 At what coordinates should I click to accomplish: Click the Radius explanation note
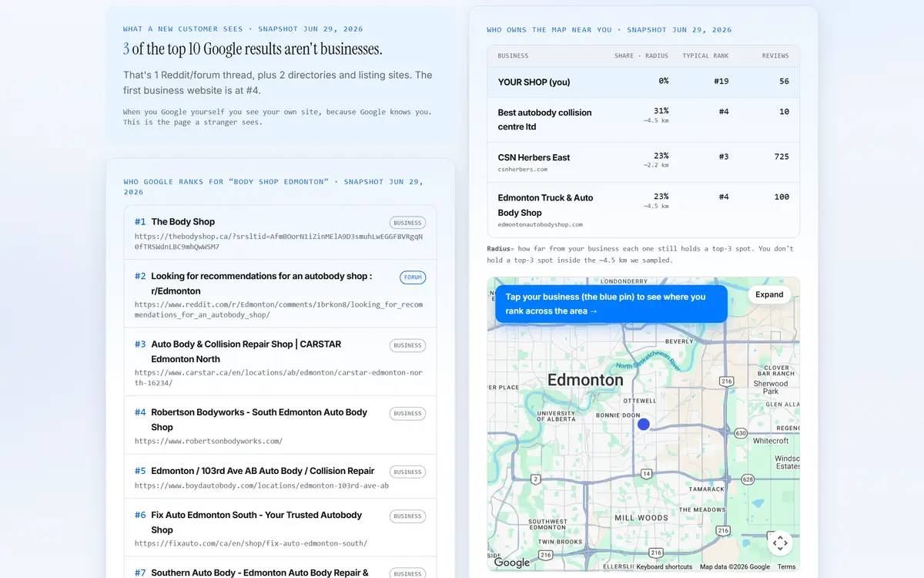click(x=640, y=254)
